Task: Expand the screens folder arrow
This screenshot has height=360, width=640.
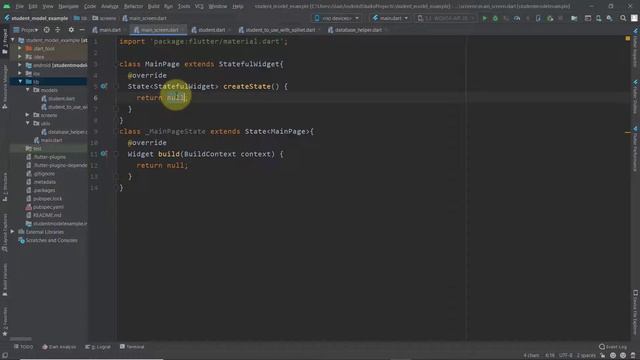Action: point(28,115)
